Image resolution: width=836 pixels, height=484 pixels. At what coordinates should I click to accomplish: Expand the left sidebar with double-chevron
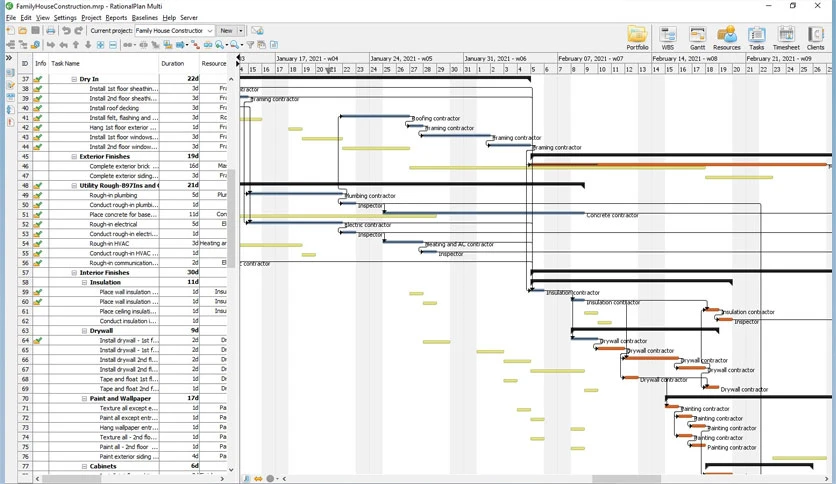9,58
